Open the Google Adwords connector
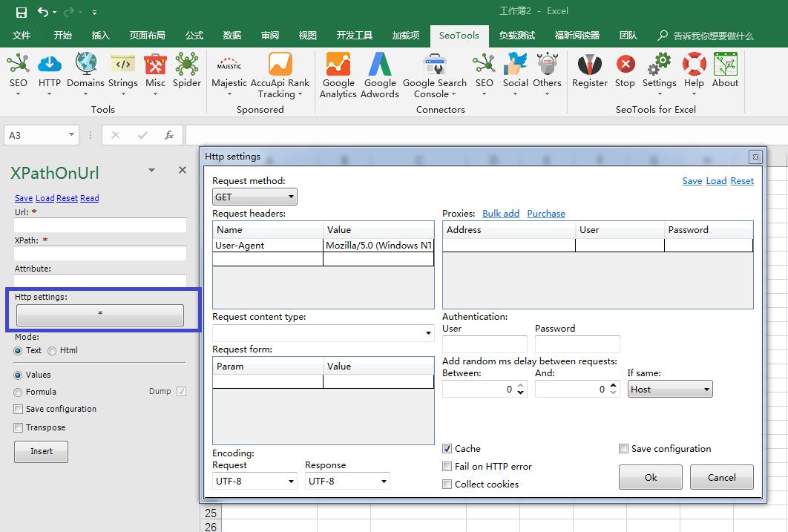Screen dimensions: 788x532 click(380, 74)
